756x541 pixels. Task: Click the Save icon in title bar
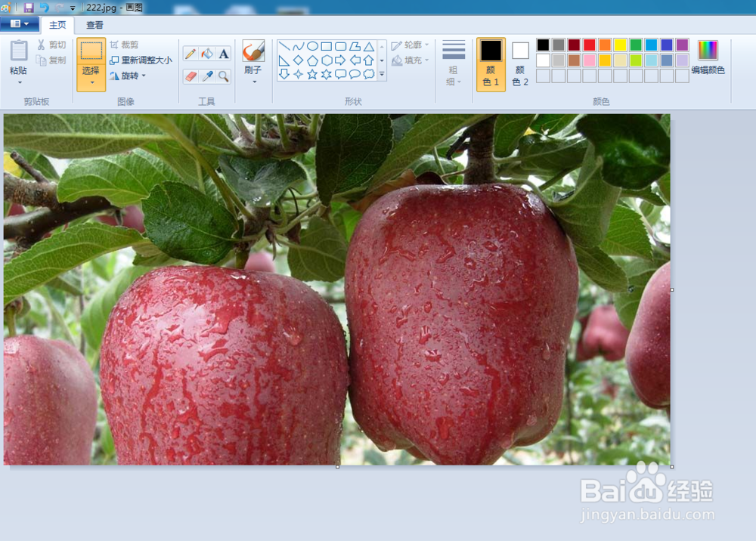[x=29, y=8]
